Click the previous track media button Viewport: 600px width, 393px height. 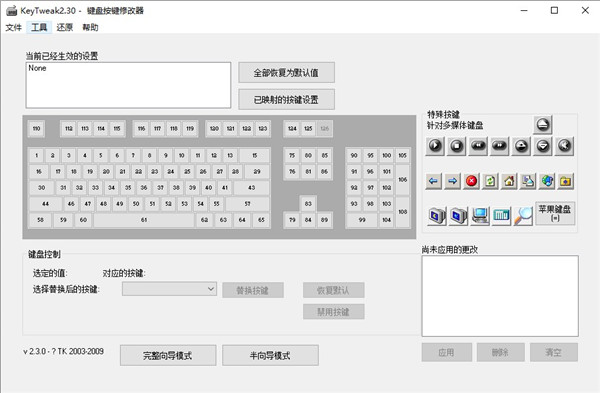point(478,146)
